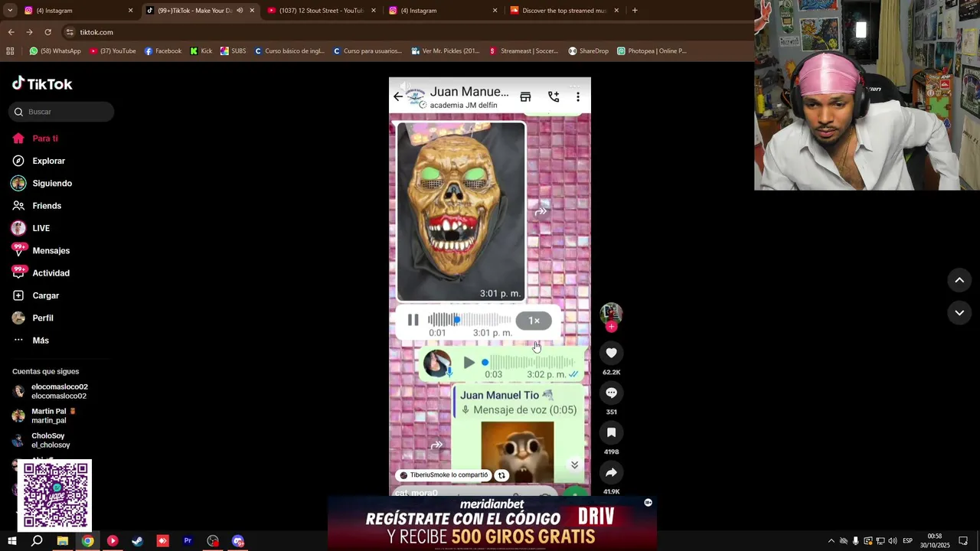Screen dimensions: 980x551
Task: Open volume control in system tray
Action: tap(893, 541)
